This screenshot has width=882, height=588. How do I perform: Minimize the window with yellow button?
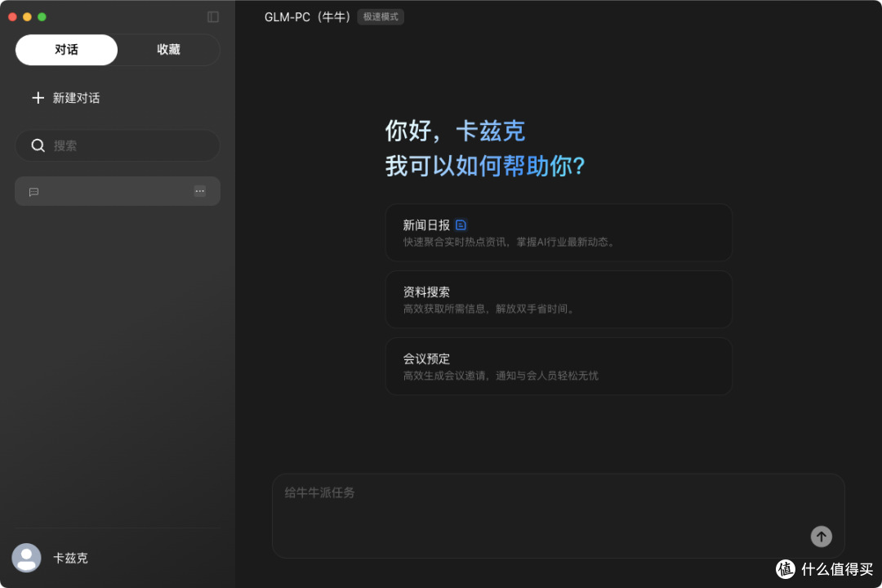27,17
